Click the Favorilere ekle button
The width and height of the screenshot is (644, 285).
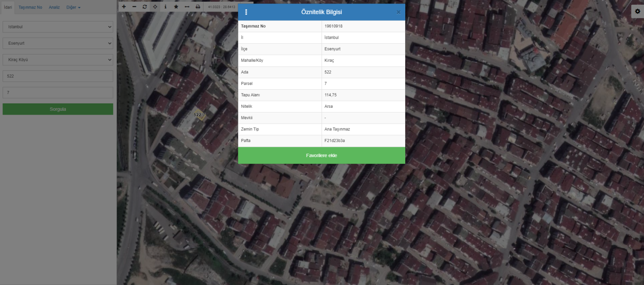click(322, 155)
